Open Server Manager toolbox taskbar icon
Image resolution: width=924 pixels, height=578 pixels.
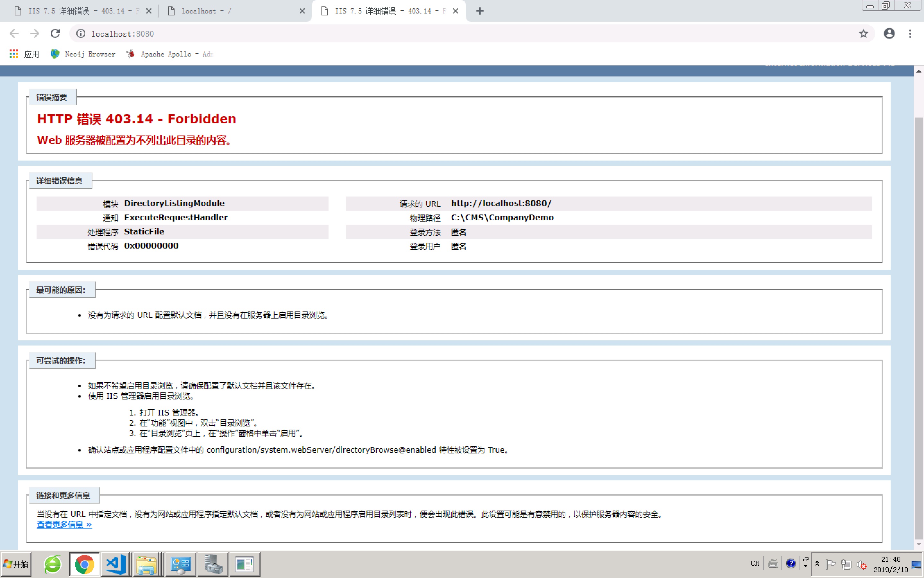212,564
